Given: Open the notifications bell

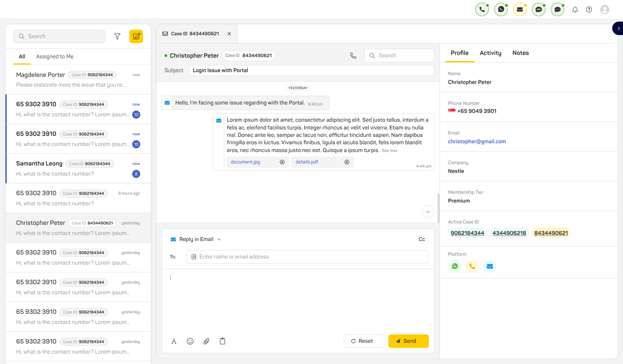Looking at the screenshot, I should pyautogui.click(x=575, y=9).
